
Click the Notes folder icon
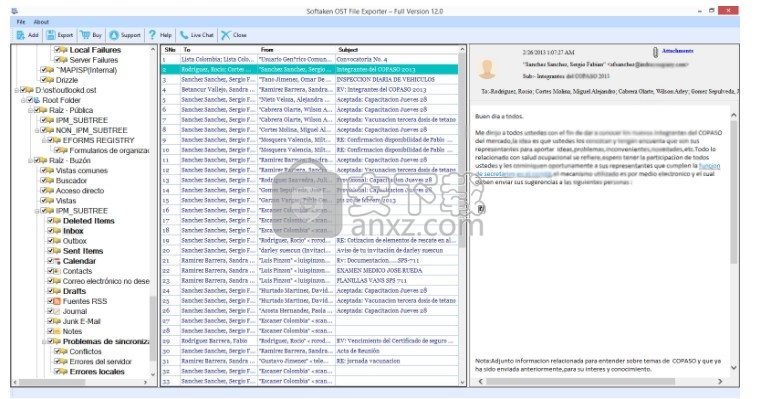(x=57, y=332)
